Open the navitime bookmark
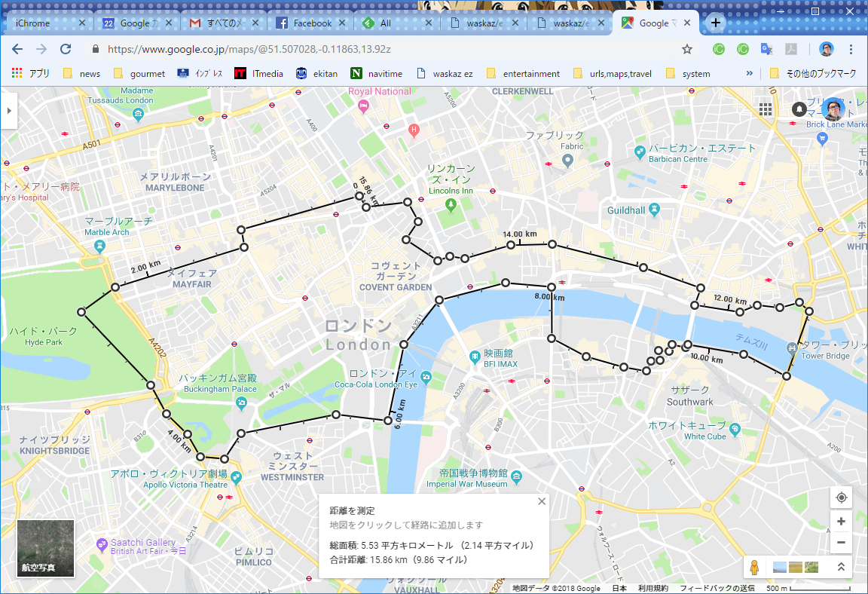The image size is (868, 594). click(377, 73)
